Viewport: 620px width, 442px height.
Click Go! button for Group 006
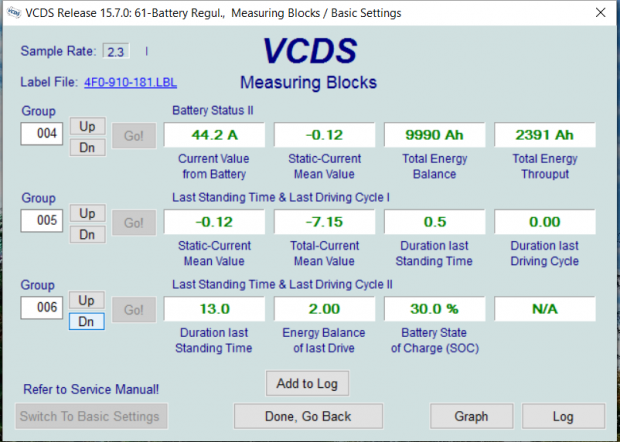click(134, 310)
